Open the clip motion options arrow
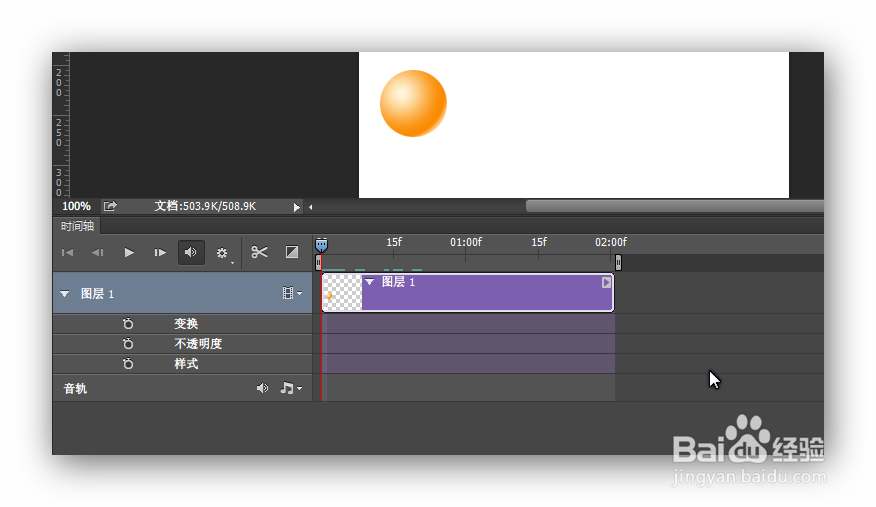The height and width of the screenshot is (507, 876). pyautogui.click(x=606, y=283)
